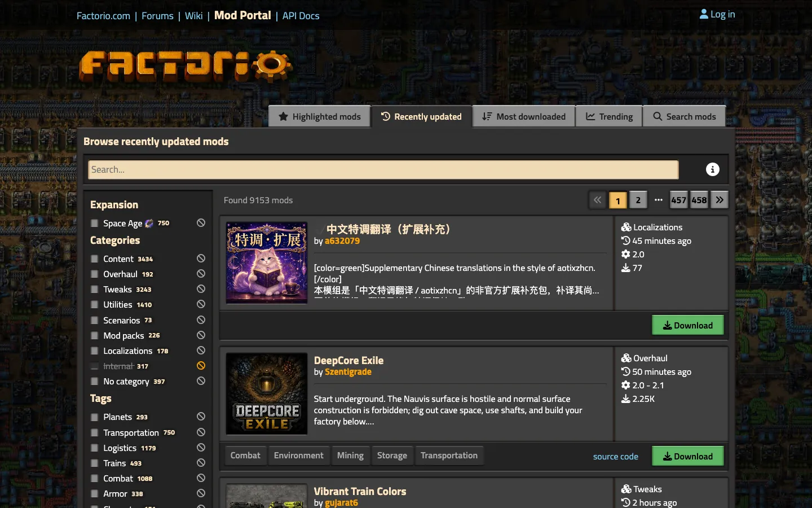Exclude Tweaks category via ban icon
The image size is (812, 508).
pyautogui.click(x=201, y=289)
